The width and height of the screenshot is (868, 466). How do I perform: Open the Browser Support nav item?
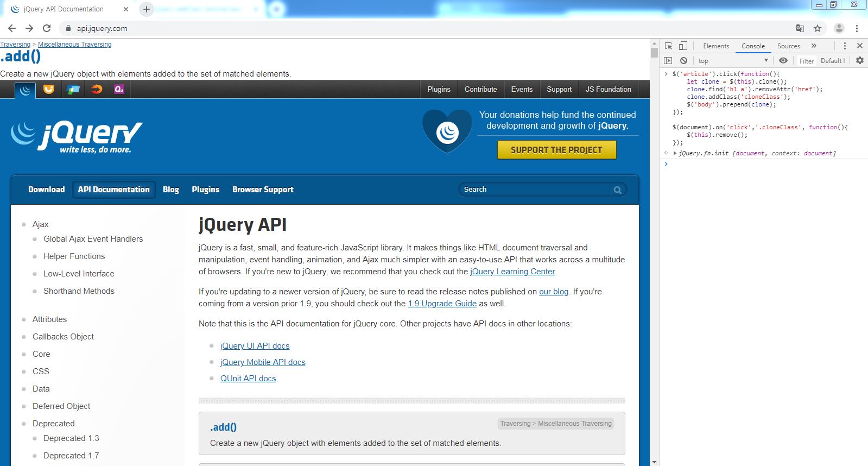click(263, 190)
